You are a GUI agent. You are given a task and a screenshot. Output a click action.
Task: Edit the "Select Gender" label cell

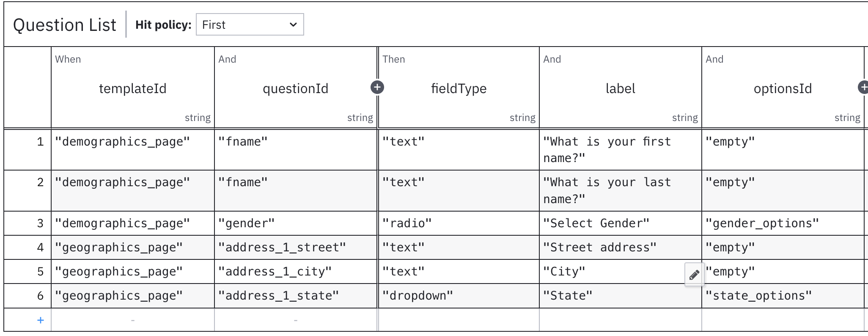click(621, 223)
